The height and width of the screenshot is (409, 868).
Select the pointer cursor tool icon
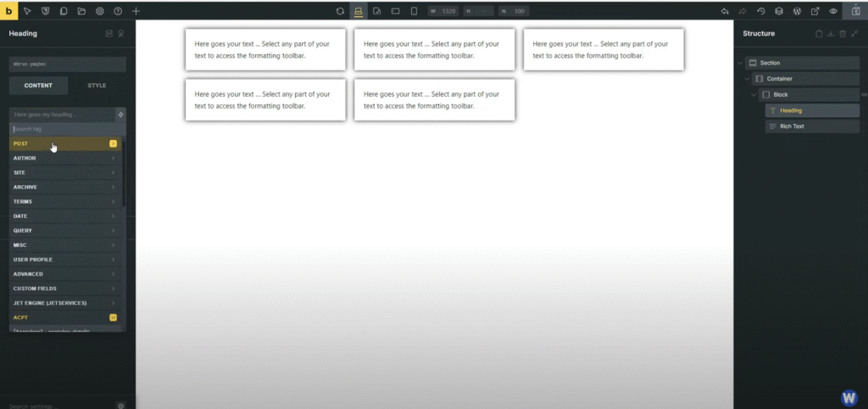28,11
